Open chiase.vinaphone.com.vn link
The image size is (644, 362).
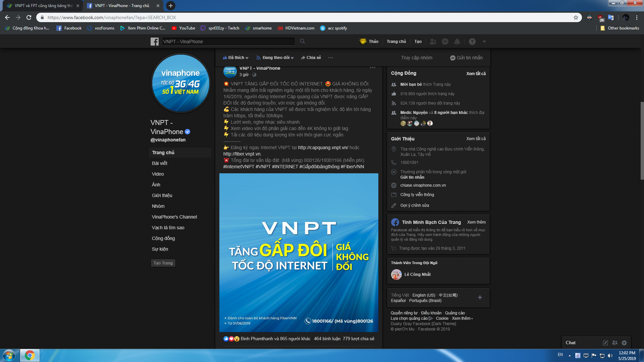click(423, 185)
